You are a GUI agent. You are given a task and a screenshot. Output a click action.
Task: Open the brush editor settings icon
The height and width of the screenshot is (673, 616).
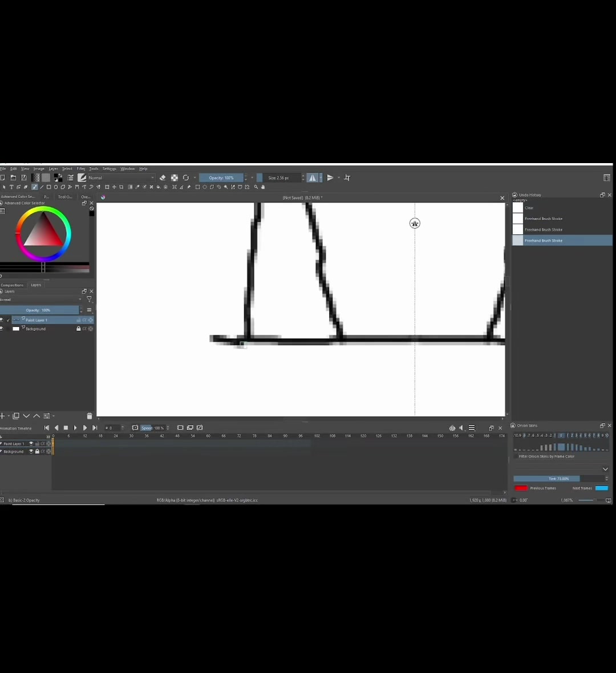[70, 178]
